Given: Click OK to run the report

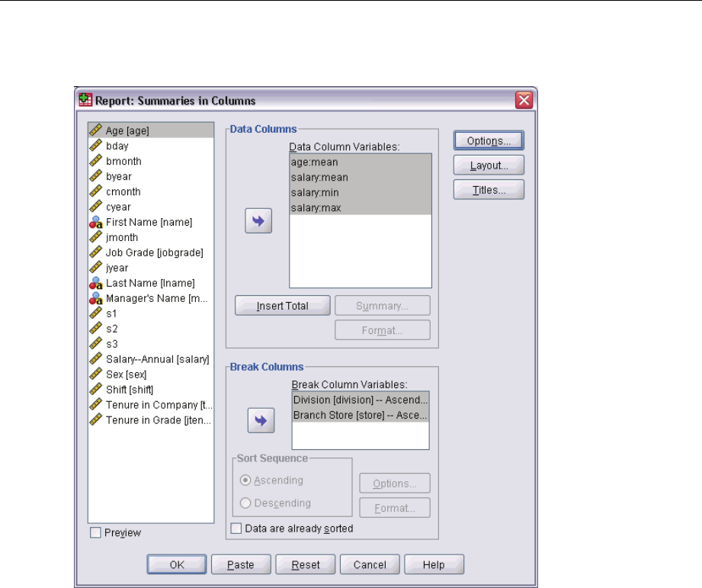Looking at the screenshot, I should 177,564.
